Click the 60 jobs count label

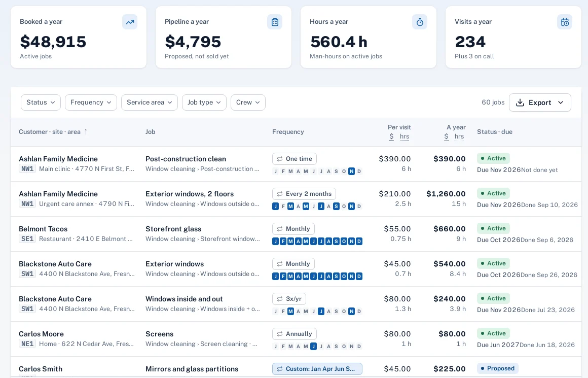(x=493, y=102)
